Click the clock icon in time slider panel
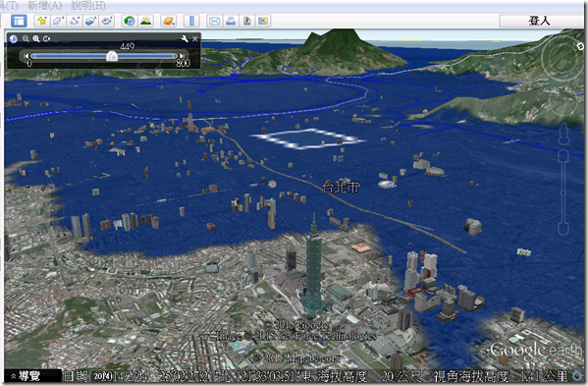 14,38
